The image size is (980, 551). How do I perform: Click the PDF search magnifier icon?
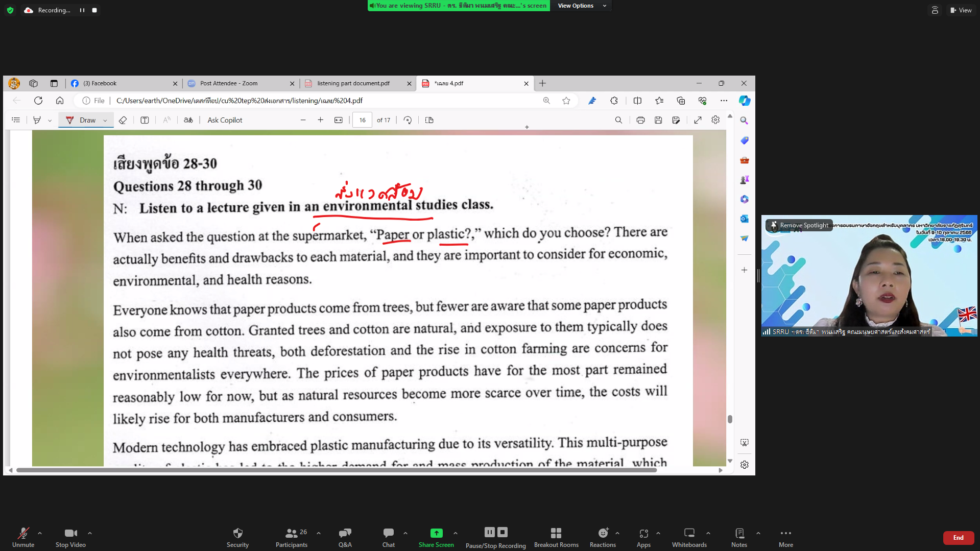[618, 120]
